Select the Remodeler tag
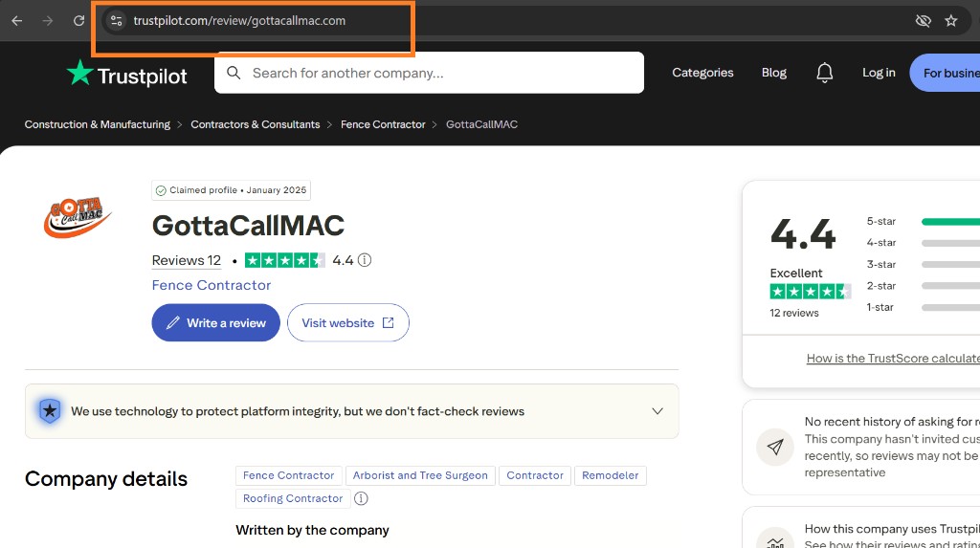 [610, 475]
